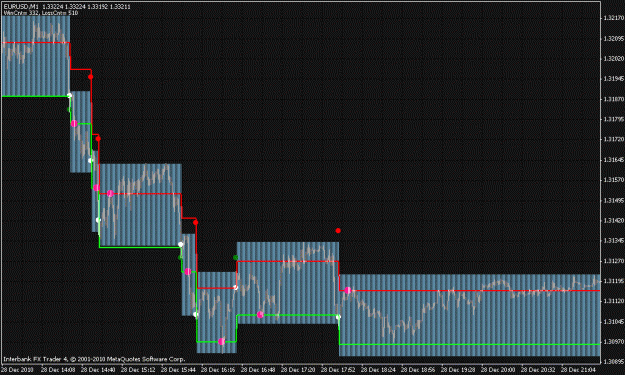
Task: Click price label 1.30970
Action: [613, 342]
